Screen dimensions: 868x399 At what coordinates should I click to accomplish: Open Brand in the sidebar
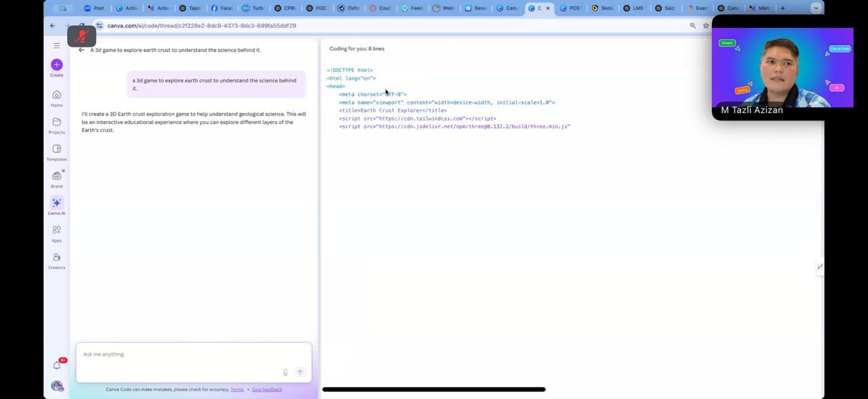pyautogui.click(x=56, y=180)
